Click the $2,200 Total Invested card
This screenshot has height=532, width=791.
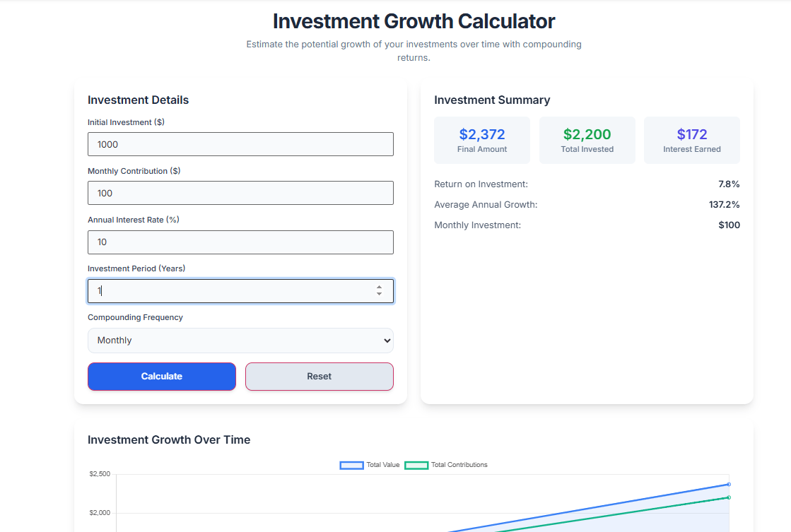click(587, 139)
